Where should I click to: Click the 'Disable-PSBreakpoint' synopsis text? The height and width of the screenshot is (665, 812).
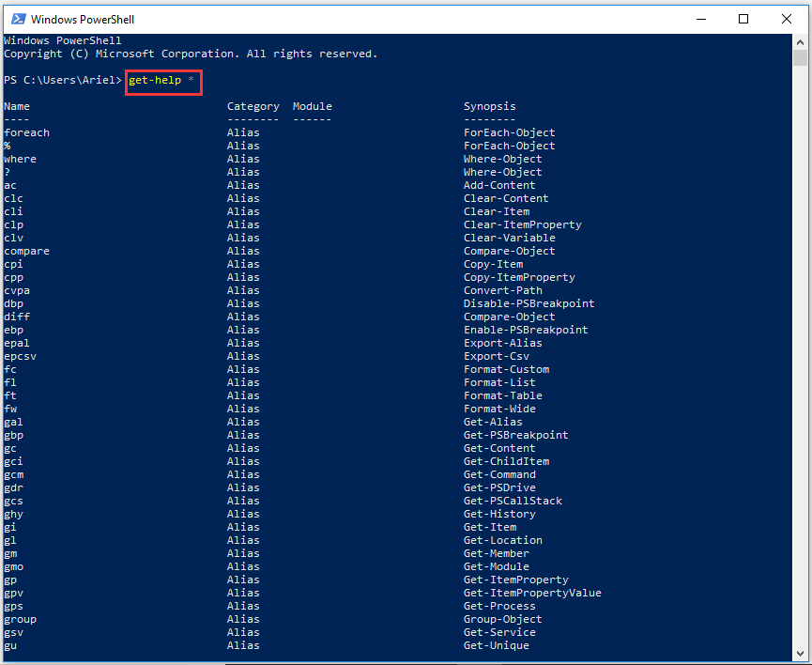coord(529,303)
